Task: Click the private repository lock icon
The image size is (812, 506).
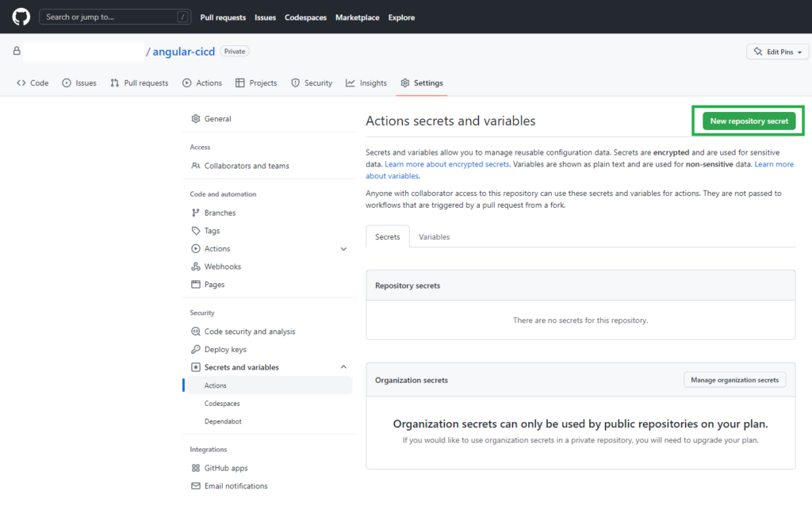Action: coord(17,51)
